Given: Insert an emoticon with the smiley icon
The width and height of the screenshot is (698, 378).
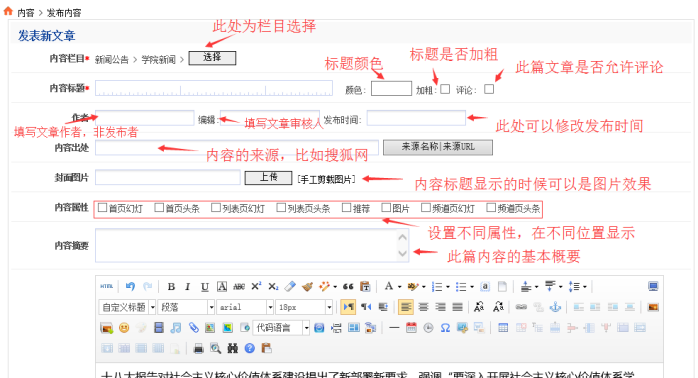Looking at the screenshot, I should pos(124,328).
